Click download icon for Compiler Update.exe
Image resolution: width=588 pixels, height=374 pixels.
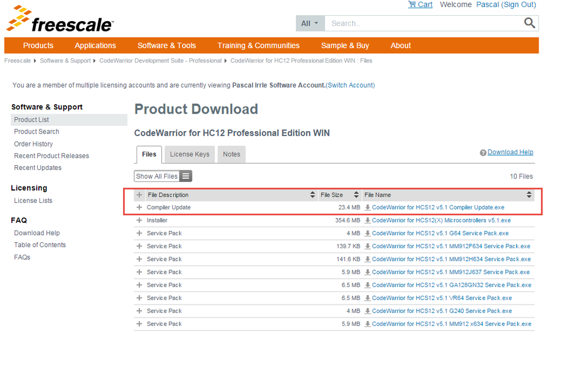click(x=367, y=207)
